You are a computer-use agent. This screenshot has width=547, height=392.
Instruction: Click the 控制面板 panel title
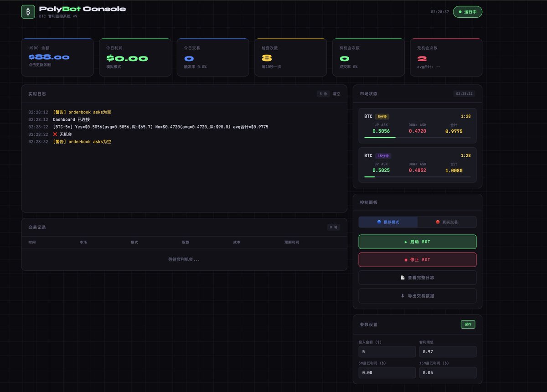coord(368,202)
